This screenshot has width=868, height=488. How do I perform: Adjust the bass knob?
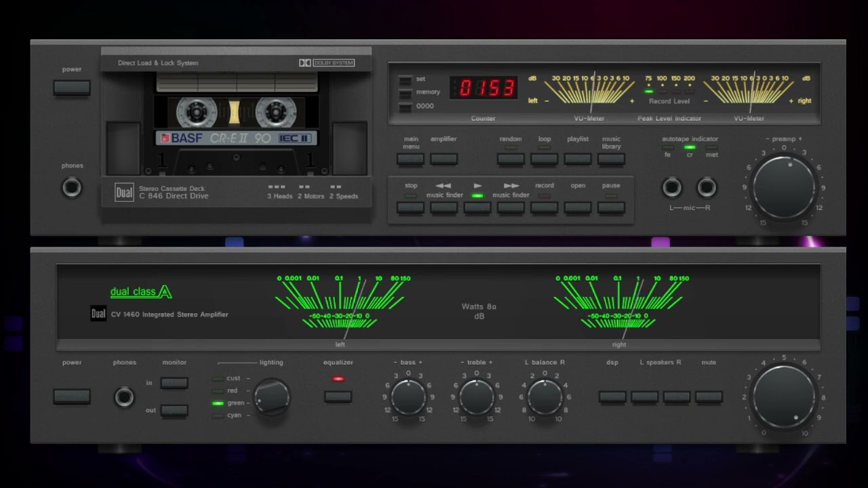[x=408, y=397]
